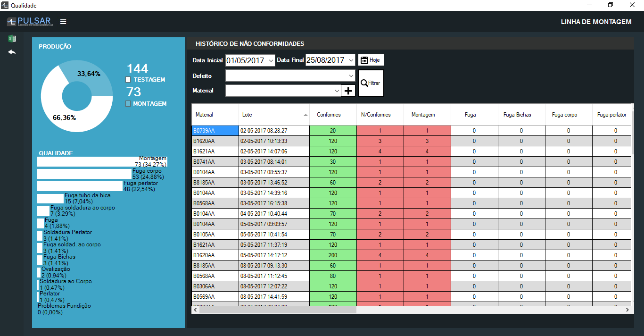Click the Montagem column header

(x=428, y=115)
